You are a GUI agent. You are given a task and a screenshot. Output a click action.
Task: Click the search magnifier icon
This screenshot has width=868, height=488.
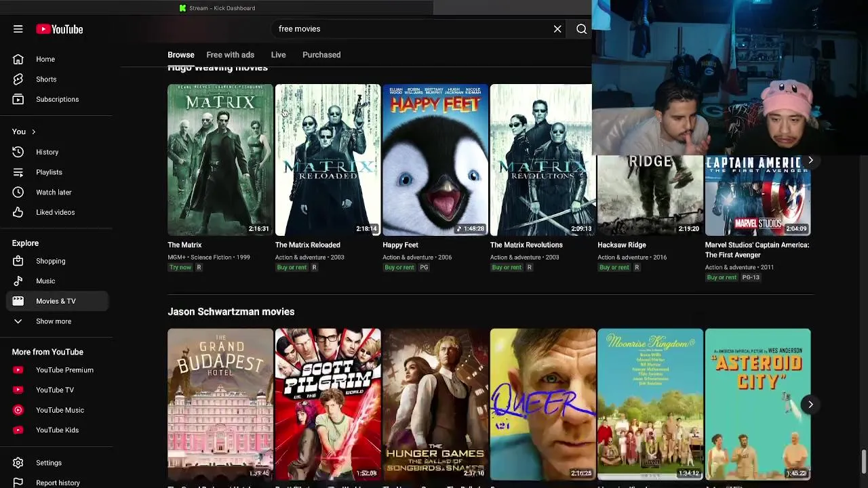[581, 29]
